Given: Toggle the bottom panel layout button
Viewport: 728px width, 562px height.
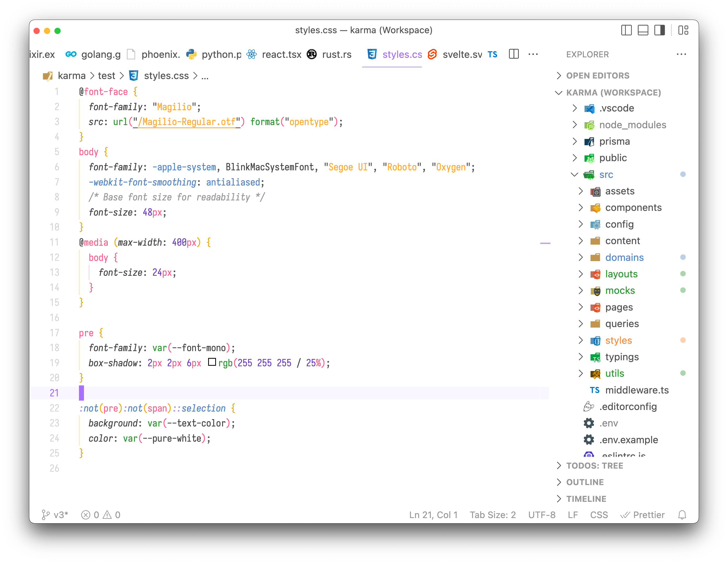Looking at the screenshot, I should pos(643,30).
